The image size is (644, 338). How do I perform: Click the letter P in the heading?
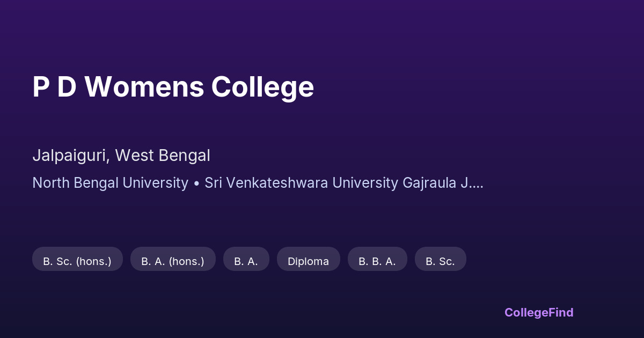40,87
